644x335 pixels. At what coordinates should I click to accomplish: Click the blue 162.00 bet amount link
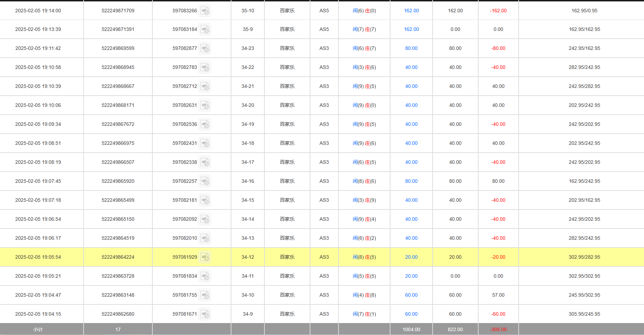pos(411,11)
